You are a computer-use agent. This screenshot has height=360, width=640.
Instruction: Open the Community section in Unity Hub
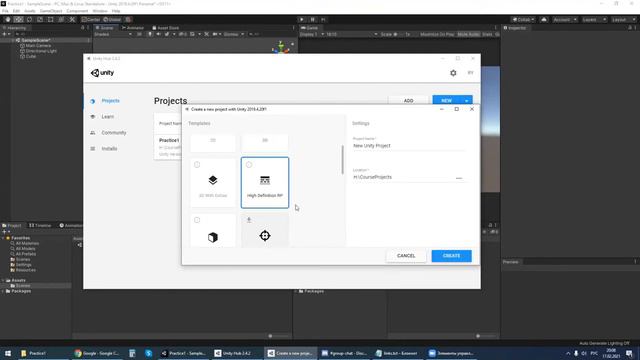pyautogui.click(x=114, y=133)
